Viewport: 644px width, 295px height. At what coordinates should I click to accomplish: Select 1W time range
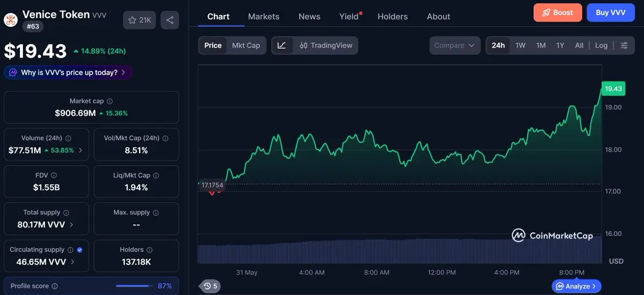[520, 46]
